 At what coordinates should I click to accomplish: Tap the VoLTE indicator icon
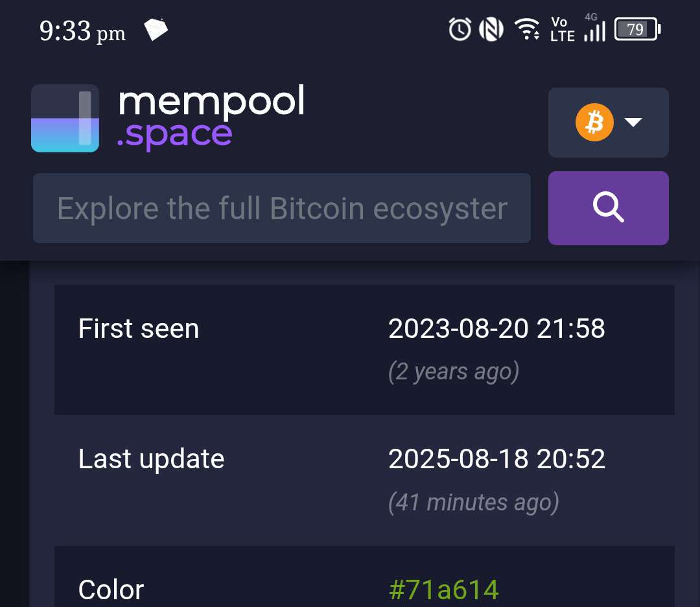[x=562, y=29]
